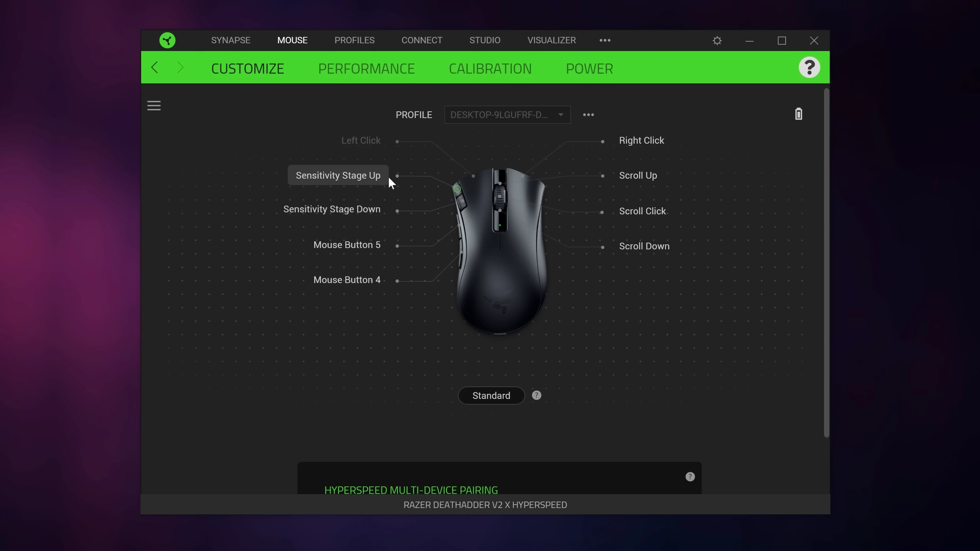
Task: Click the highlighted DPI button on mouse image
Action: 457,189
